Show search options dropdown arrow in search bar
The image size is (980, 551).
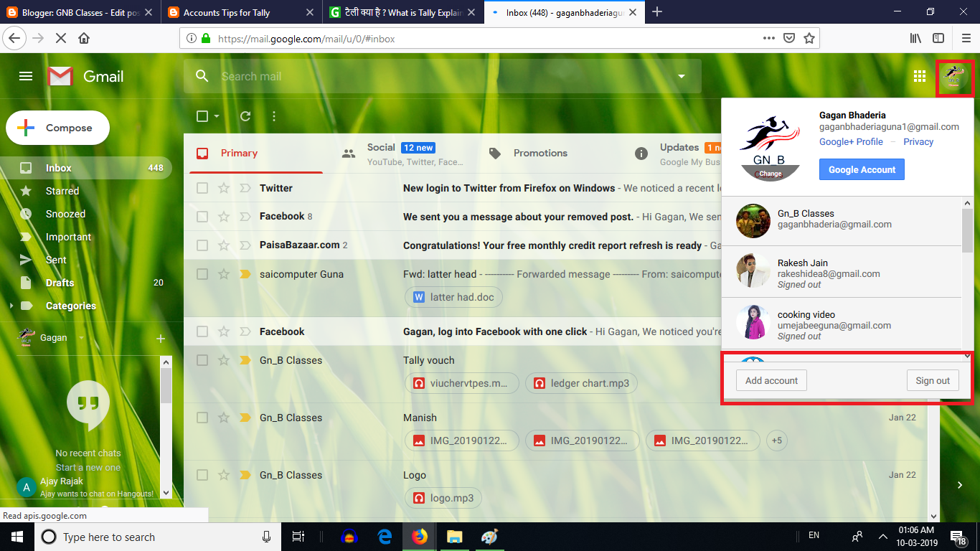point(682,76)
